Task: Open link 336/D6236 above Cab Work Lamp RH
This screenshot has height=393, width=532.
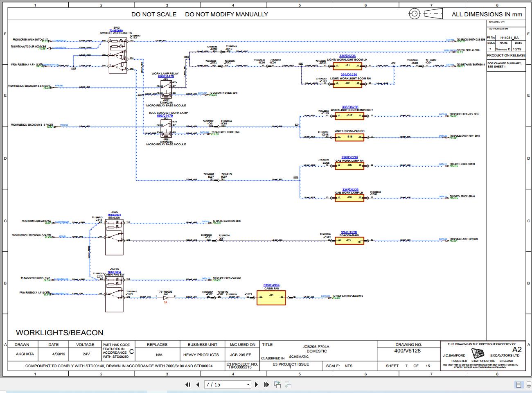Action: pos(349,157)
